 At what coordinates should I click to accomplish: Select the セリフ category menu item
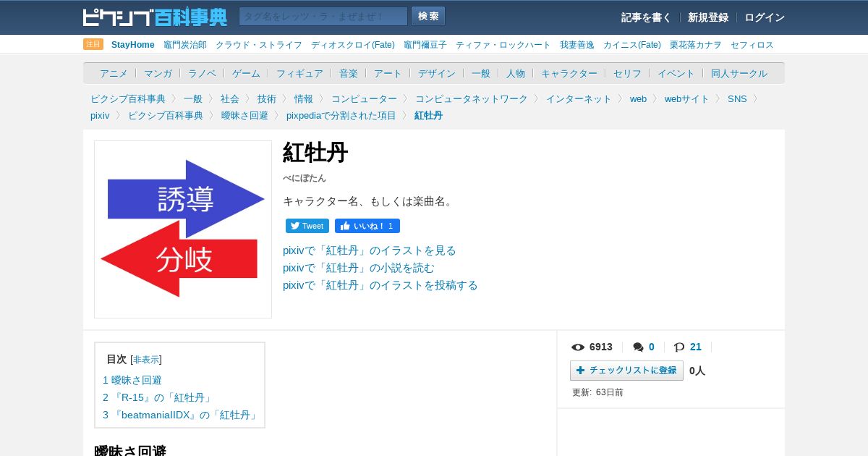pos(627,73)
